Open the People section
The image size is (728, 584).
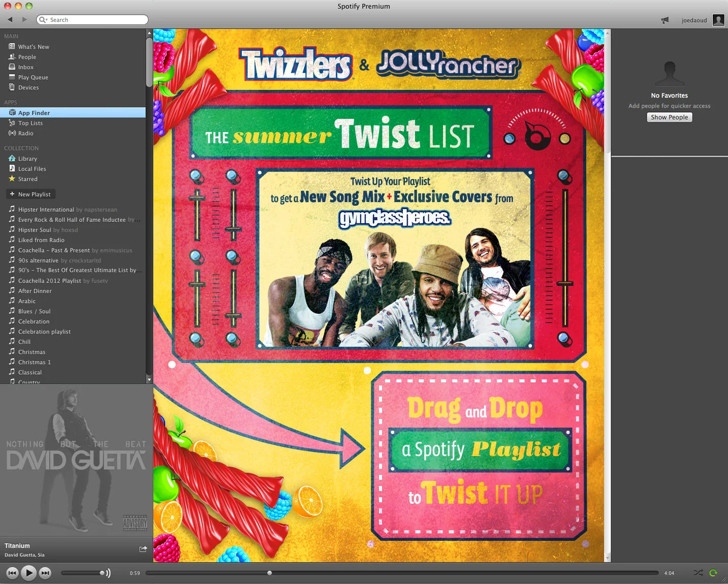27,57
